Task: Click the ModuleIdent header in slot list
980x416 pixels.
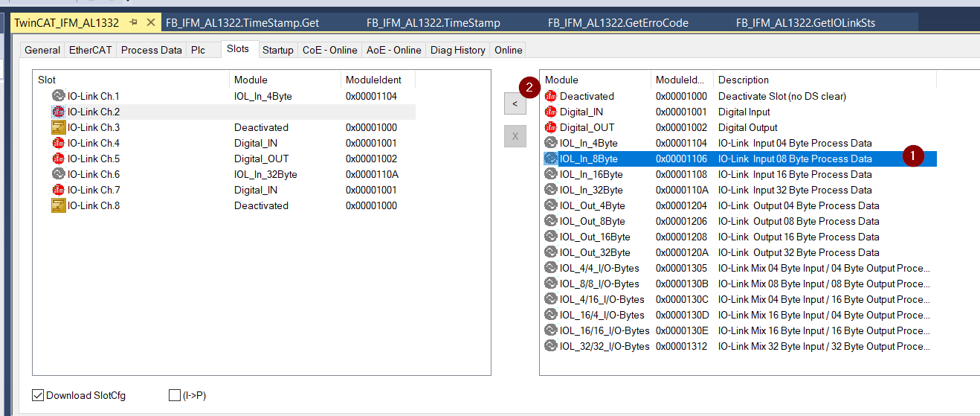Action: point(378,80)
